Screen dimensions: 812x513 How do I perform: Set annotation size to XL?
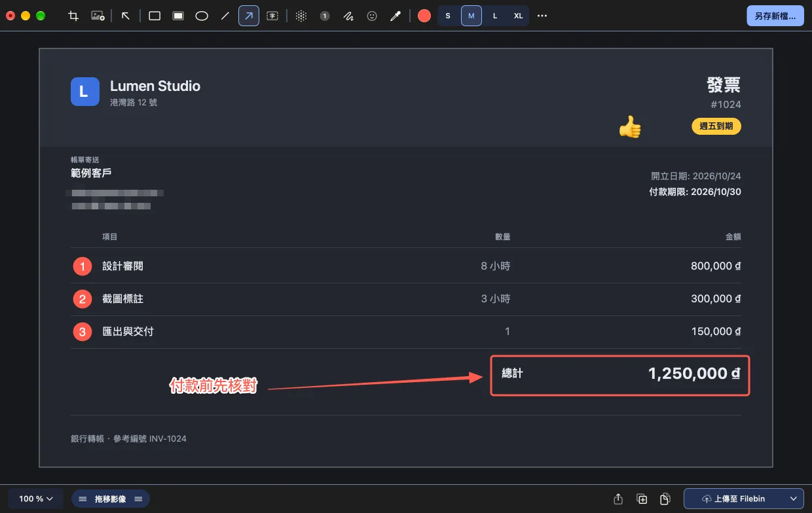pyautogui.click(x=519, y=16)
